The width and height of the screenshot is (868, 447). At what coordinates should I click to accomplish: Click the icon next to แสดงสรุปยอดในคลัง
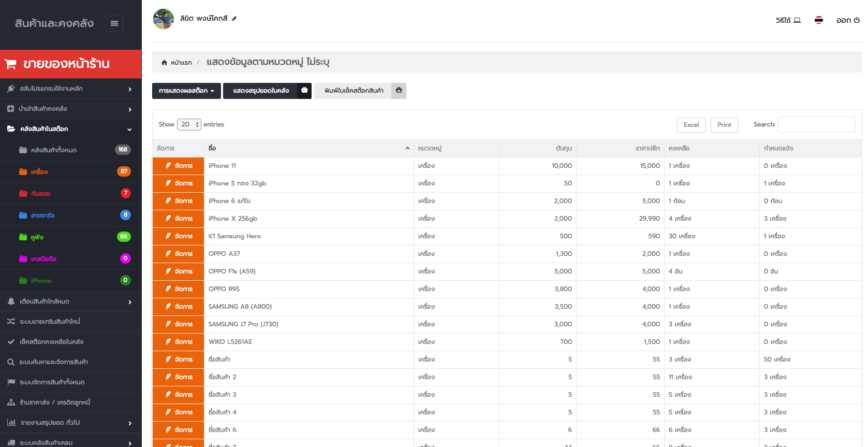[x=304, y=91]
